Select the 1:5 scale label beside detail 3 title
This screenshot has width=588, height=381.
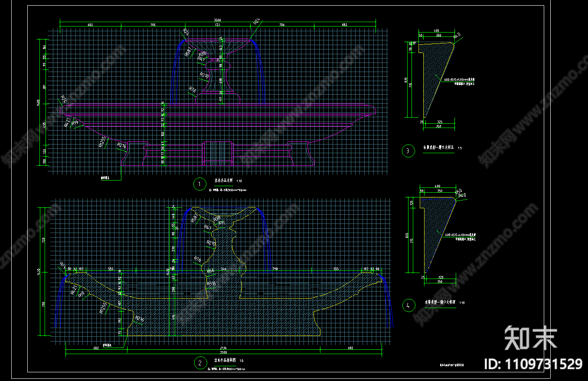[x=459, y=148]
